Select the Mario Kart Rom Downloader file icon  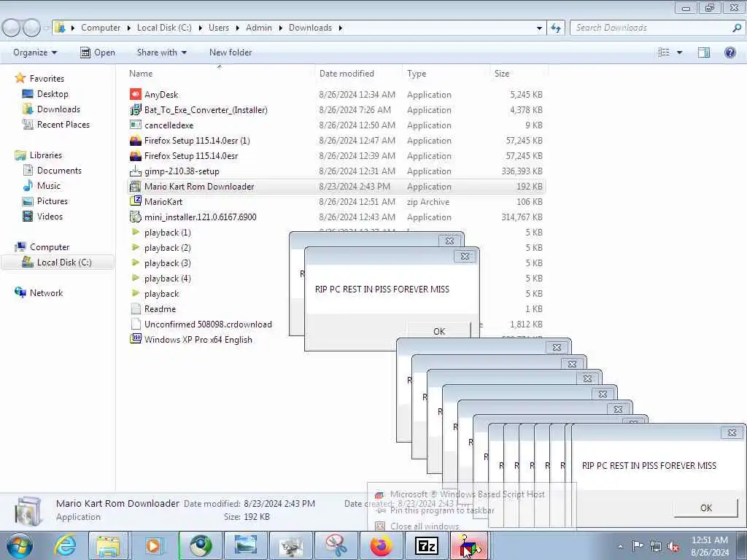tap(135, 186)
